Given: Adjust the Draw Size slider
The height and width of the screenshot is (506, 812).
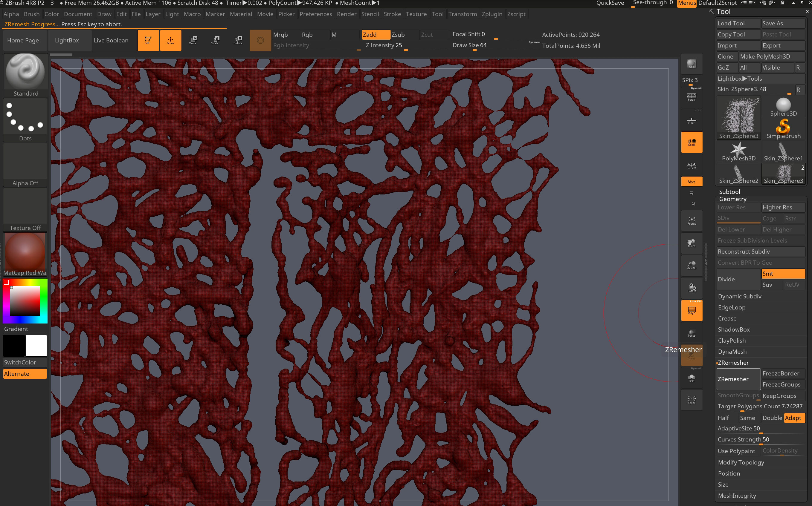Looking at the screenshot, I should tap(496, 45).
